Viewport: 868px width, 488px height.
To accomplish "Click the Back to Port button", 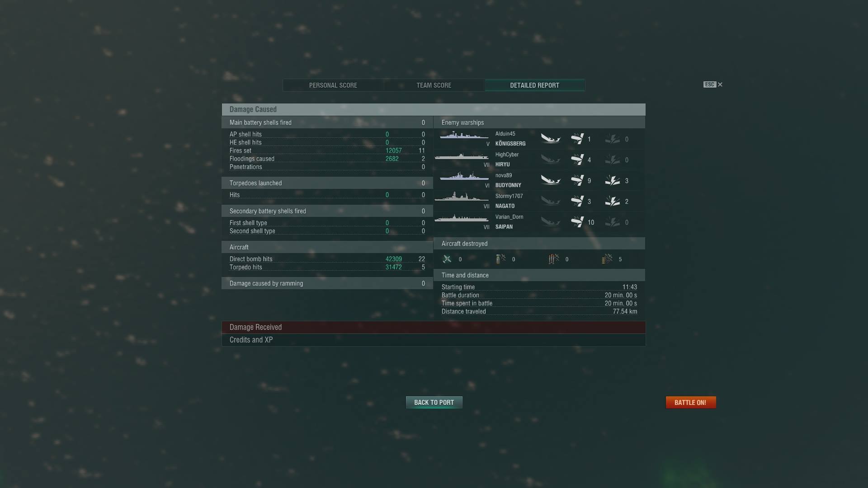I will click(434, 403).
